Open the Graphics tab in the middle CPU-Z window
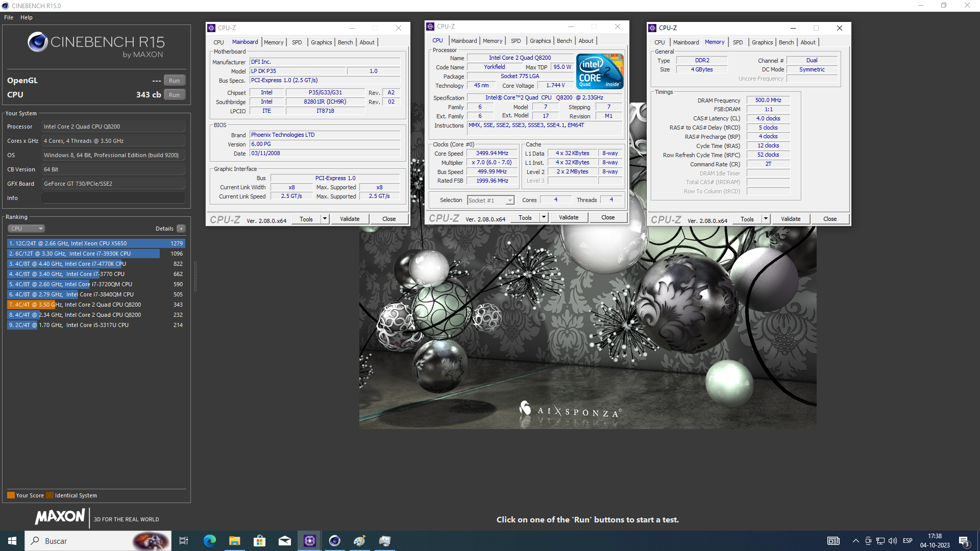This screenshot has width=980, height=551. (x=540, y=41)
